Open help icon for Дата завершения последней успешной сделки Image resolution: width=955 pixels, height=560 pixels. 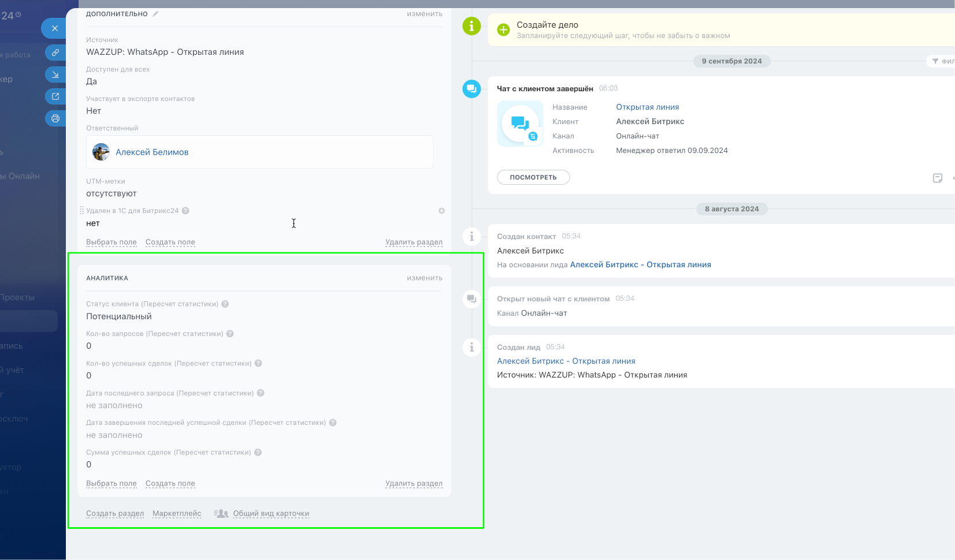(333, 423)
